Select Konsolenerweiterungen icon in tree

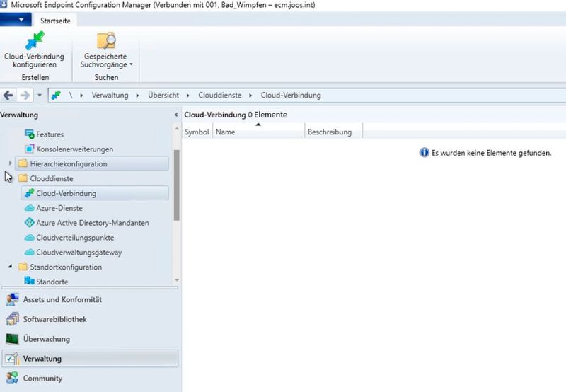29,149
